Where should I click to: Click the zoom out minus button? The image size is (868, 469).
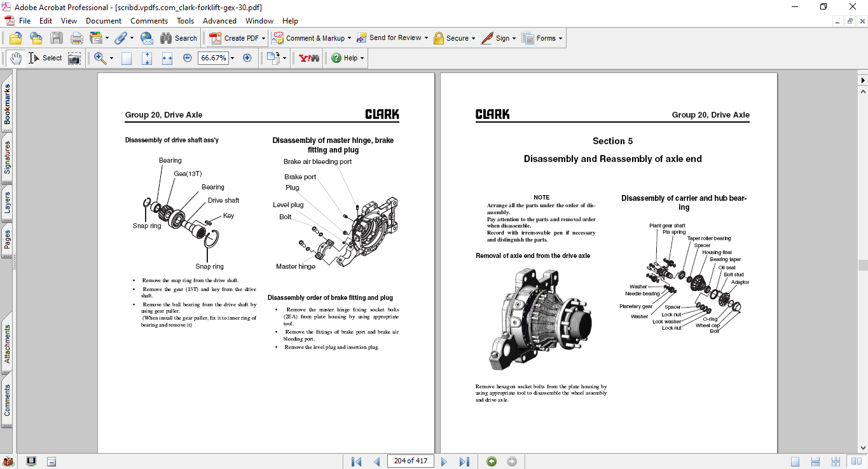(187, 58)
